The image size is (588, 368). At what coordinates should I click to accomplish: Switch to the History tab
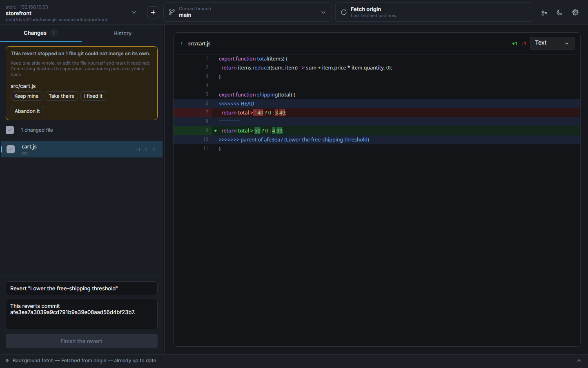coord(122,33)
